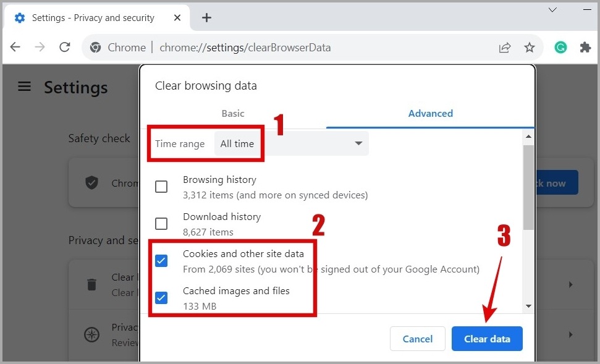Click the 'Settings' page heading
This screenshot has width=600, height=364.
76,87
